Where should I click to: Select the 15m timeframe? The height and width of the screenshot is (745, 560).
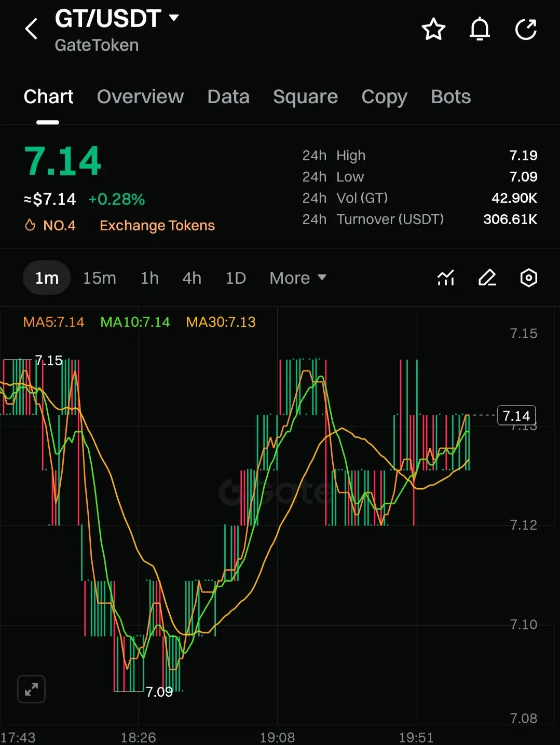point(100,278)
